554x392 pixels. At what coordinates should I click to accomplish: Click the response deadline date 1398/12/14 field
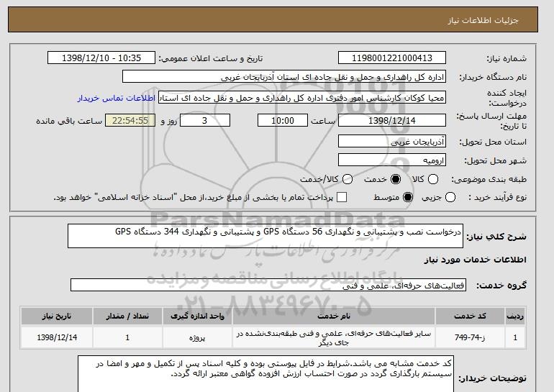point(392,120)
